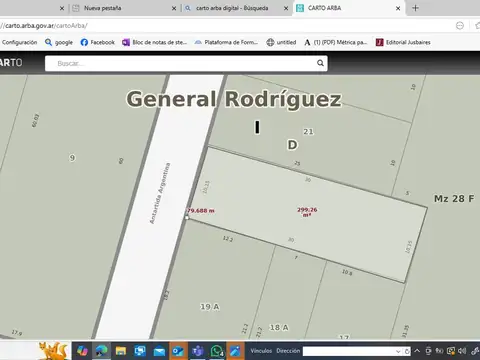
Task: Open the volume speaker tray icon
Action: pyautogui.click(x=462, y=351)
